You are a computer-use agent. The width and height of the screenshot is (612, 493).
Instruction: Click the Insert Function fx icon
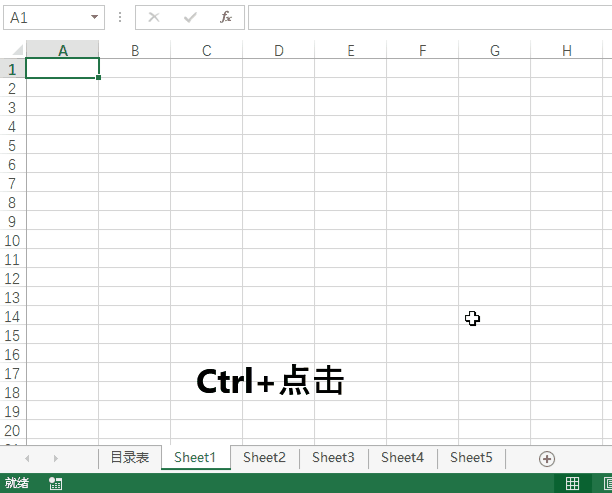[226, 17]
